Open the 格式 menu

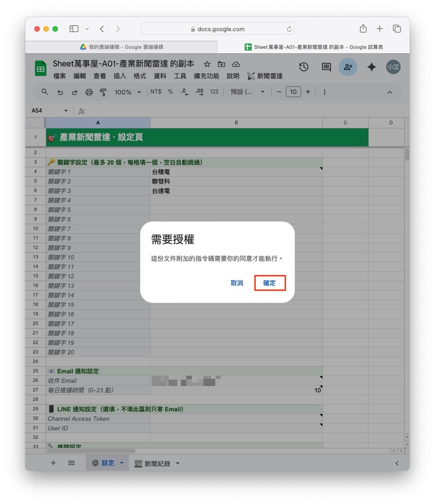pyautogui.click(x=140, y=76)
